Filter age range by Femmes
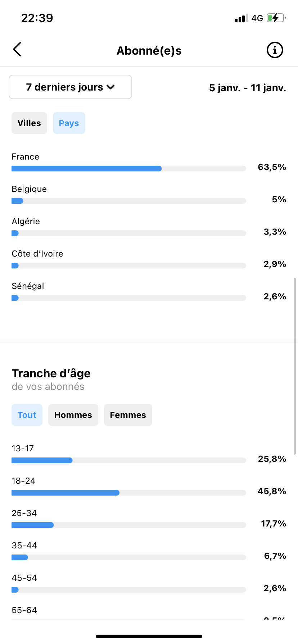This screenshot has width=298, height=644. click(128, 415)
